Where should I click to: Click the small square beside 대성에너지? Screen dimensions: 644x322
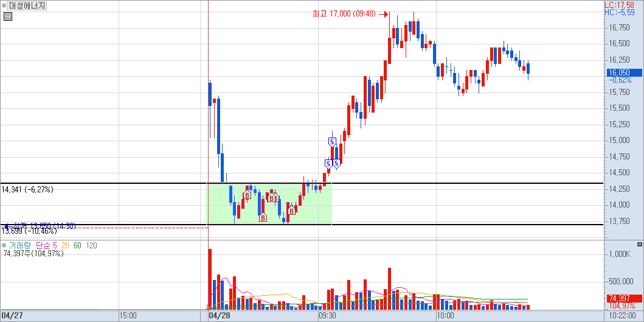click(4, 5)
